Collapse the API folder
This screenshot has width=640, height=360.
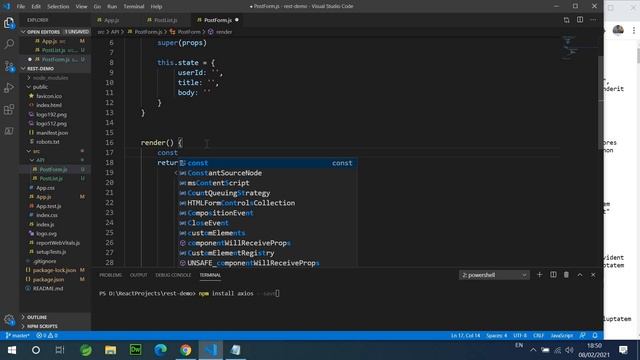[x=40, y=160]
